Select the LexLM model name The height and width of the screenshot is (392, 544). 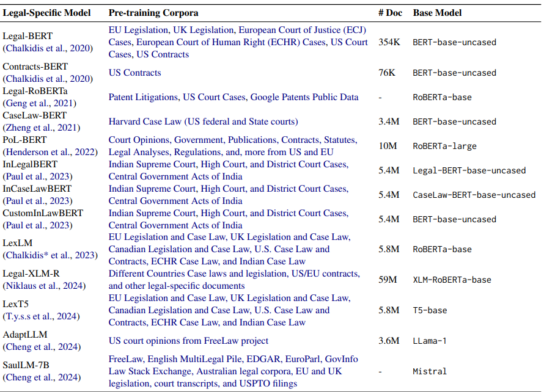point(17,243)
